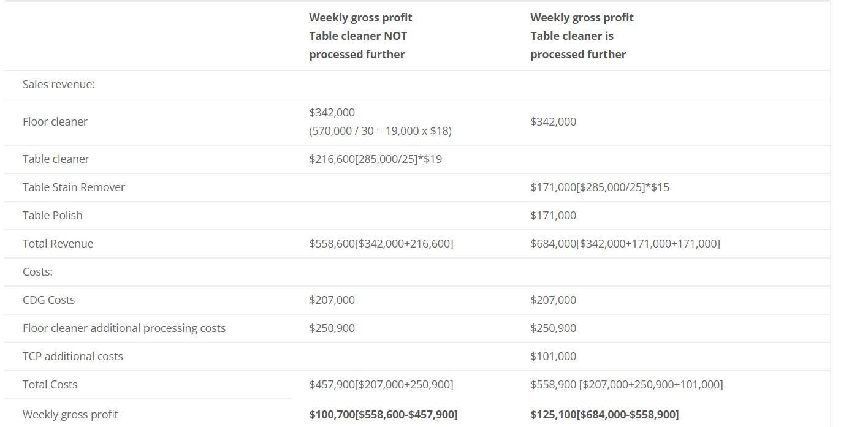Select the 'Sales revenue:' row label
868x427 pixels.
pos(59,85)
